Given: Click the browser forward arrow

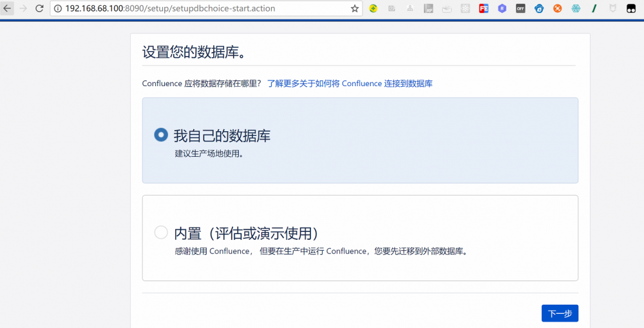Looking at the screenshot, I should pyautogui.click(x=23, y=8).
